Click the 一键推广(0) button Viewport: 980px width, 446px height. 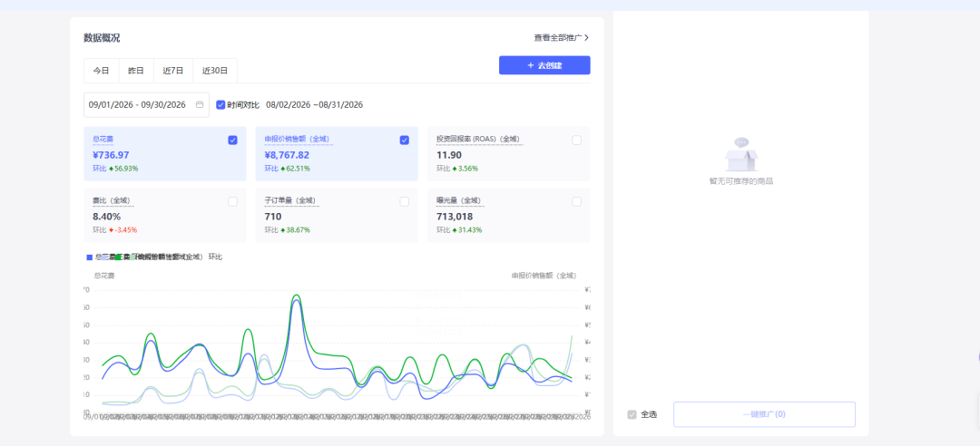tap(764, 414)
